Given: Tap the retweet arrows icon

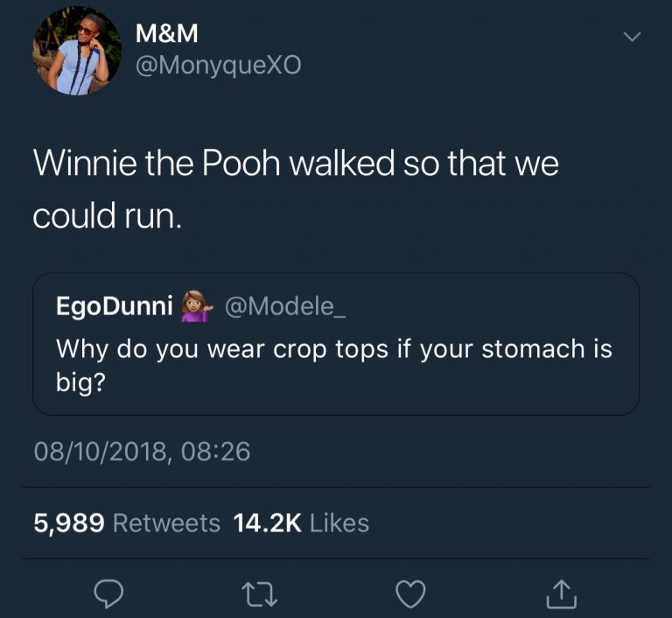Looking at the screenshot, I should pyautogui.click(x=260, y=594).
